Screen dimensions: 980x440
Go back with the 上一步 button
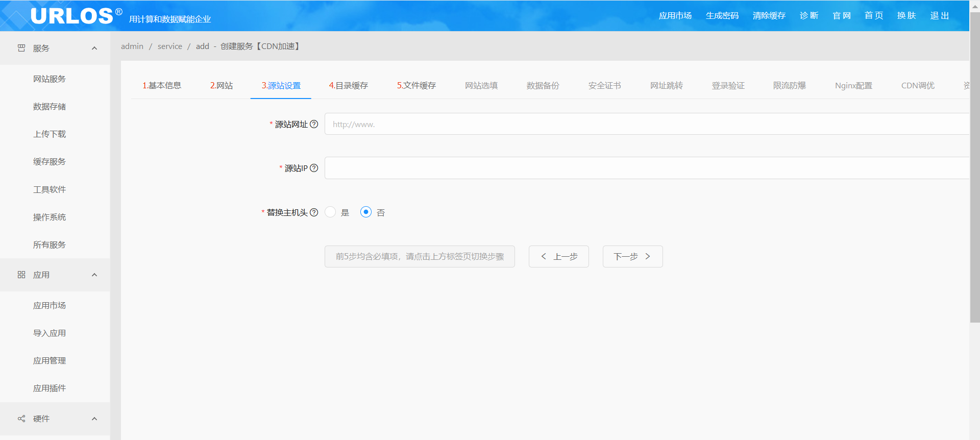pyautogui.click(x=558, y=256)
